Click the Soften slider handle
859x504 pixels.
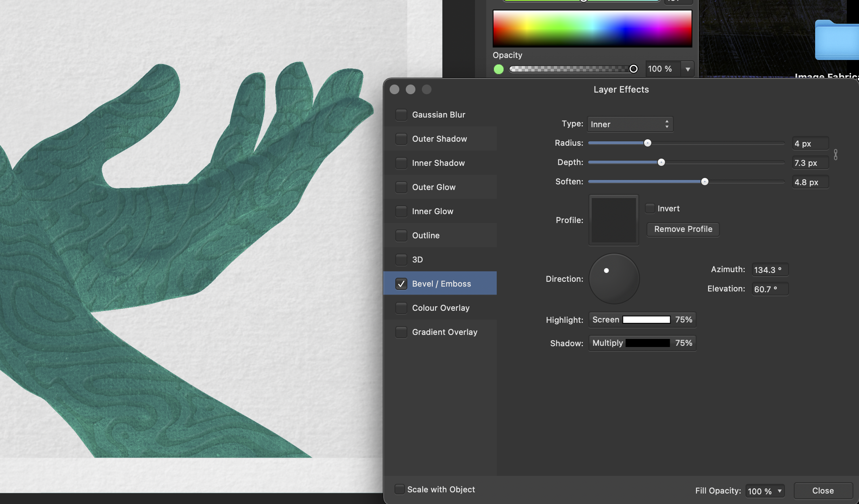pos(704,182)
